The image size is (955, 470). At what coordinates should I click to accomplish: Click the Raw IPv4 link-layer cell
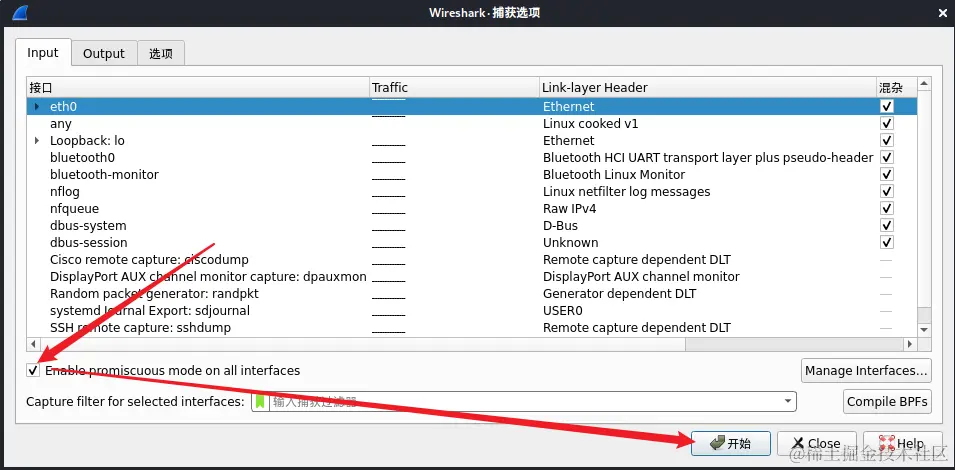click(x=569, y=209)
